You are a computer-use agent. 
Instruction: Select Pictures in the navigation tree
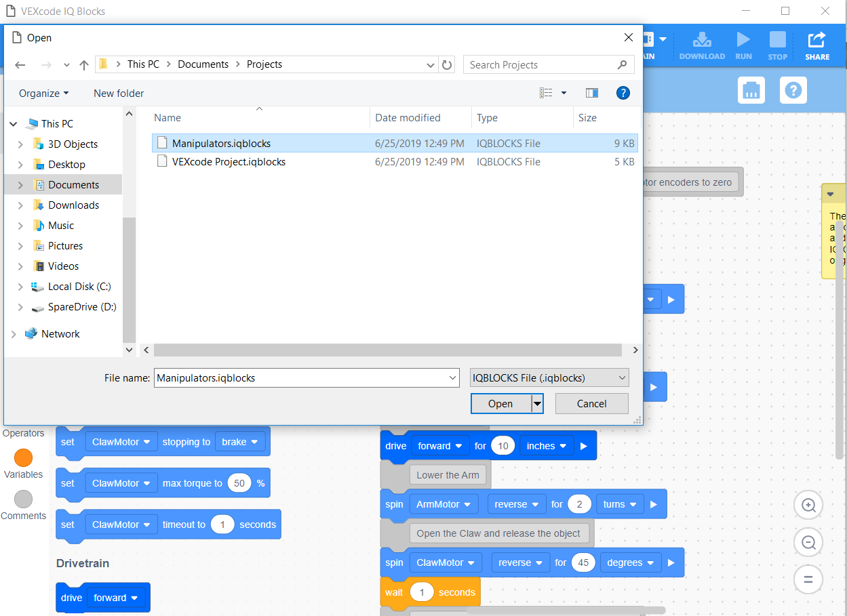click(x=65, y=246)
